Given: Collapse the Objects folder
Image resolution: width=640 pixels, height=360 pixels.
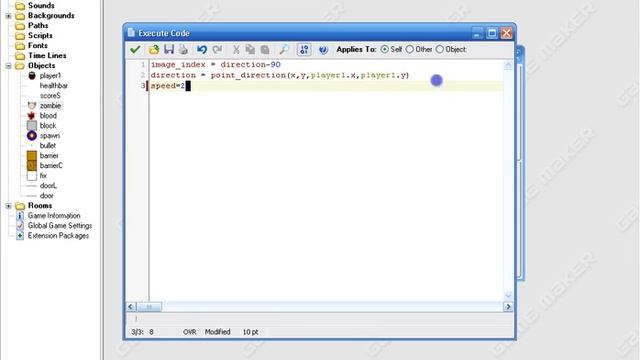Looking at the screenshot, I should coord(9,65).
